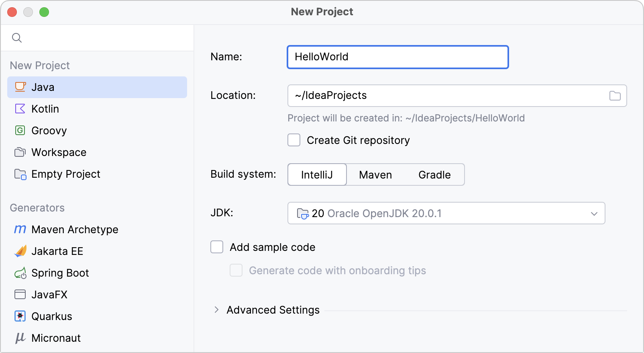Click the Quarkus logo icon
This screenshot has width=644, height=353.
(20, 316)
